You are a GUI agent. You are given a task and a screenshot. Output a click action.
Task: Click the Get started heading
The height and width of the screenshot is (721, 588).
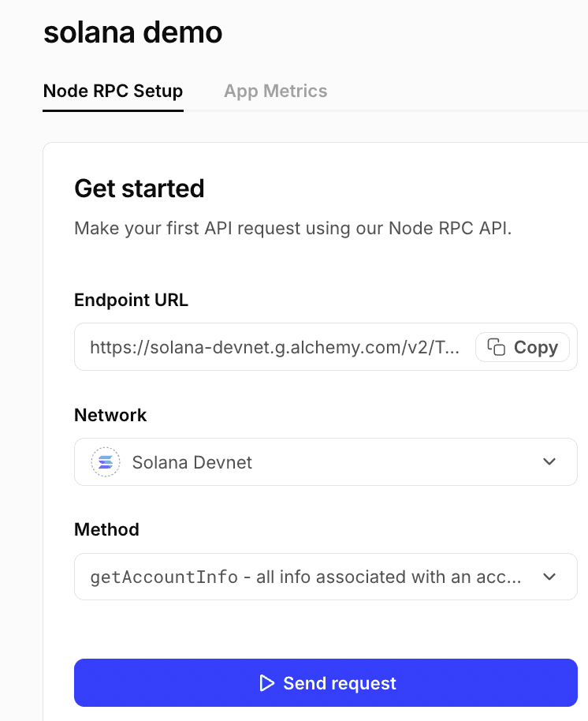pyautogui.click(x=139, y=189)
